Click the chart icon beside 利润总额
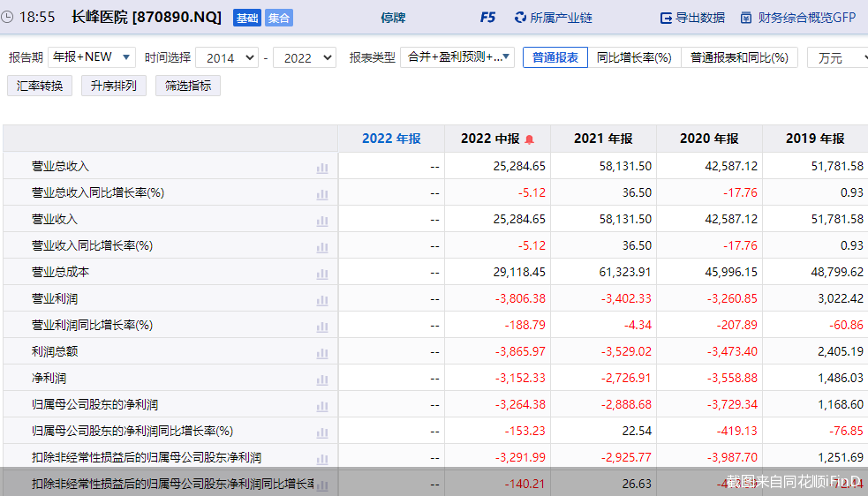Image resolution: width=868 pixels, height=496 pixels. coord(322,353)
